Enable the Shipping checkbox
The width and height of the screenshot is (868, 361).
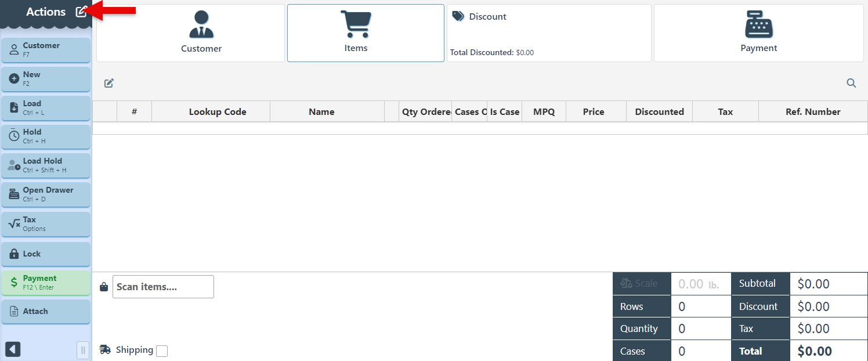[162, 351]
